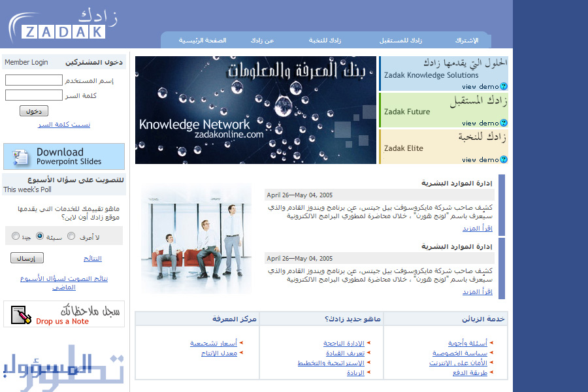Click the دخول login button
The height and width of the screenshot is (392, 588).
[x=34, y=111]
